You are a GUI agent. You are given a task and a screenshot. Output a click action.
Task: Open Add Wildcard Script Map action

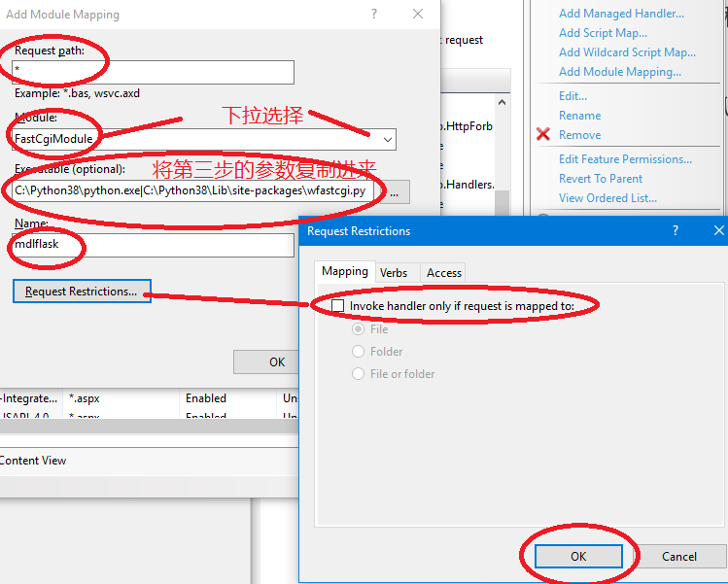pyautogui.click(x=627, y=52)
